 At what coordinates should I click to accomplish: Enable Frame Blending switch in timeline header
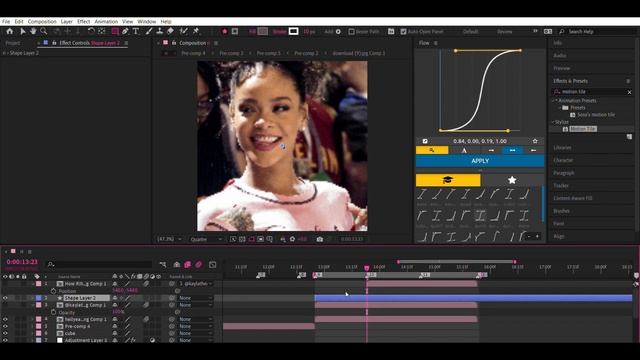tap(188, 264)
